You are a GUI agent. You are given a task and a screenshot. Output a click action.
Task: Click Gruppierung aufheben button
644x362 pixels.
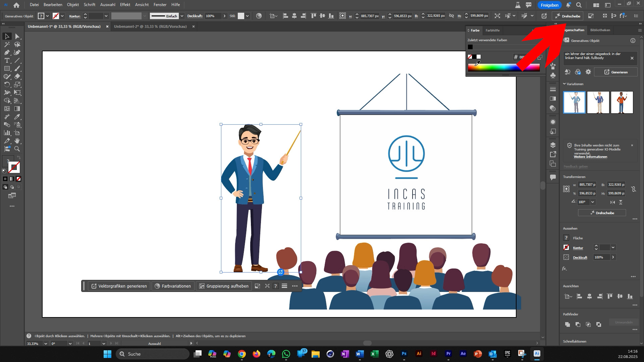pos(224,286)
